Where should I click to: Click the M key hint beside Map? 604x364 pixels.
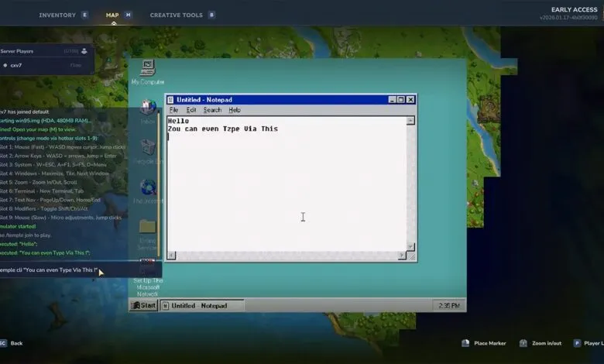point(128,15)
